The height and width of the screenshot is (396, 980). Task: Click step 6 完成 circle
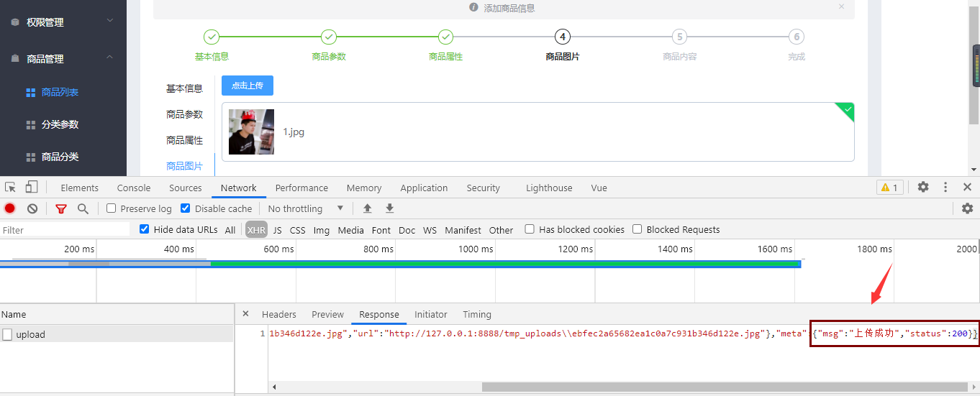point(796,37)
